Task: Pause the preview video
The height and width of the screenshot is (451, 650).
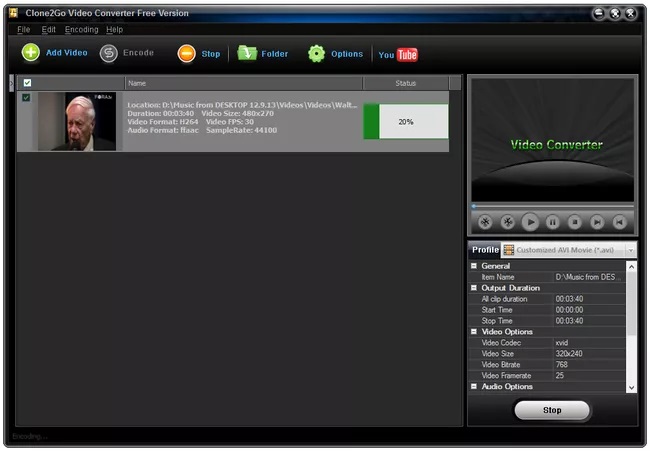Action: point(553,223)
